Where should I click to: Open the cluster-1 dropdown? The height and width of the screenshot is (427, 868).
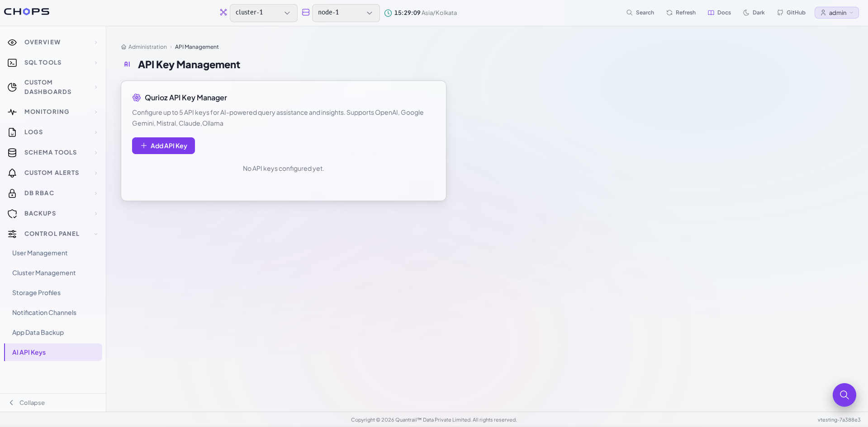coord(263,13)
